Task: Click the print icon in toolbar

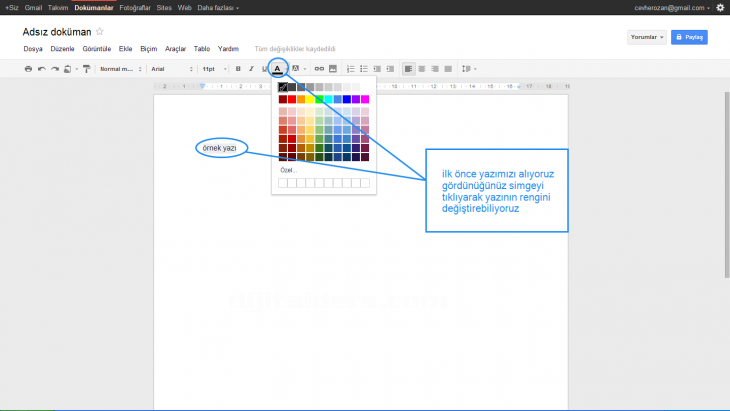Action: pos(28,69)
